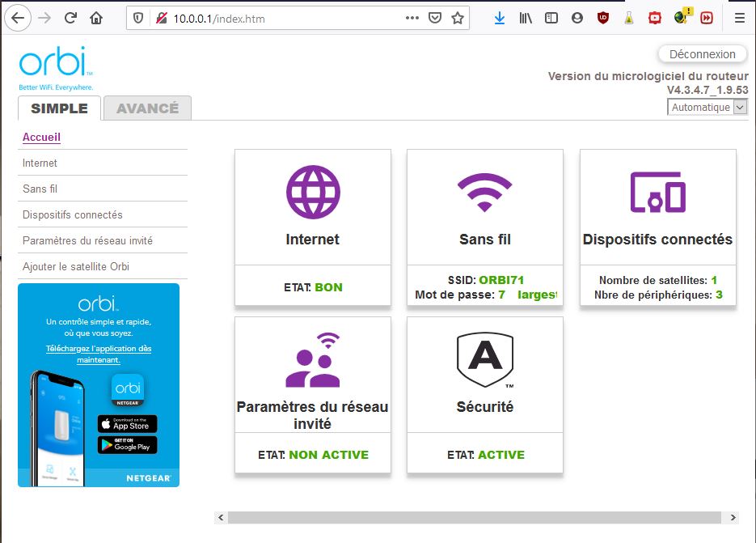
Task: Reload the page with the refresh icon
Action: 70,18
